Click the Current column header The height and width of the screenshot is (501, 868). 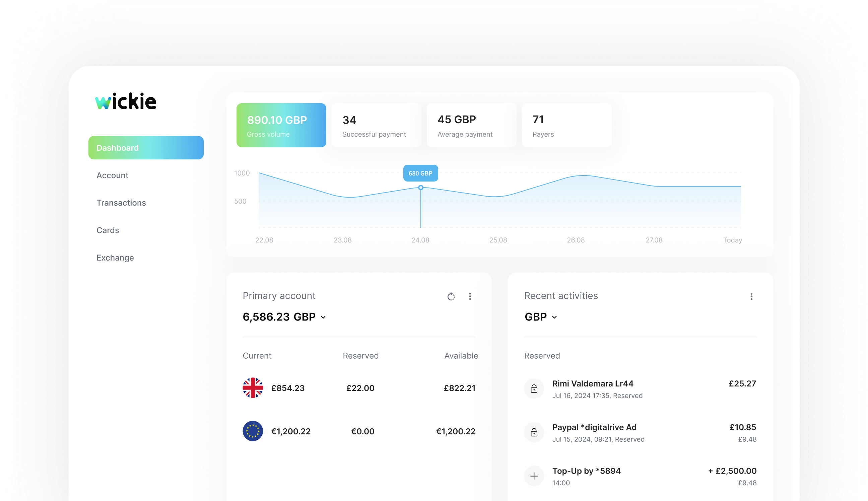click(257, 356)
